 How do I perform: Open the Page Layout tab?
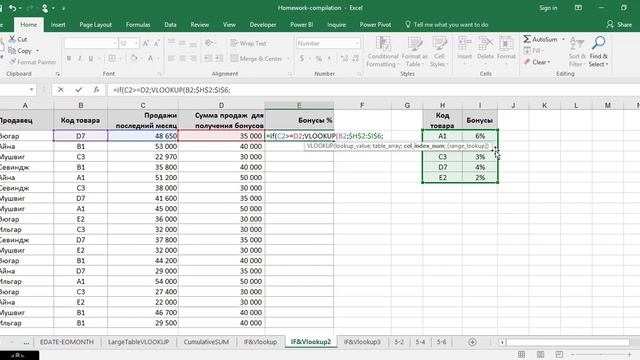pyautogui.click(x=96, y=24)
